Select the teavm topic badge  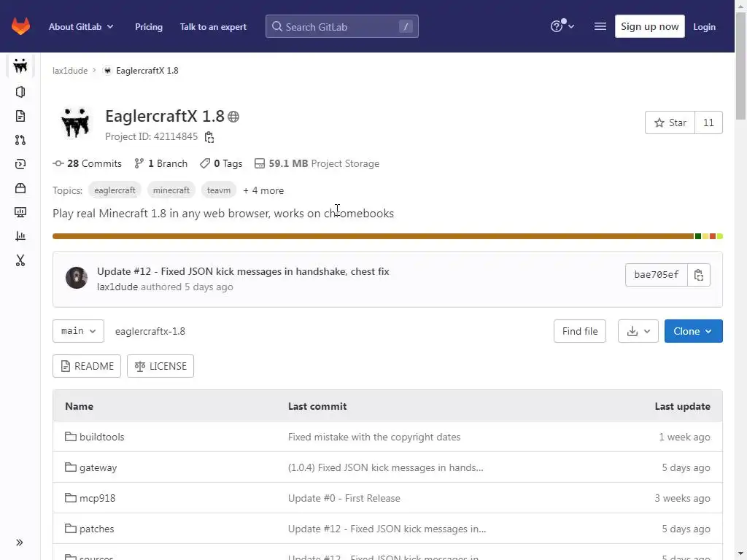[219, 190]
